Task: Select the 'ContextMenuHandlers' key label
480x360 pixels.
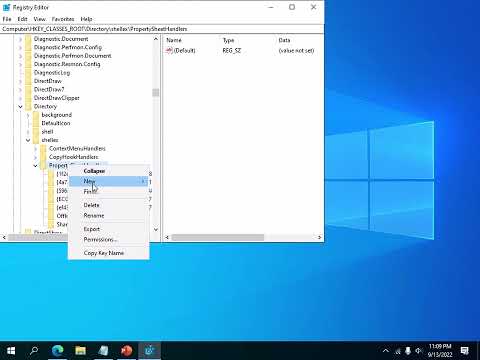Action: coord(77,148)
